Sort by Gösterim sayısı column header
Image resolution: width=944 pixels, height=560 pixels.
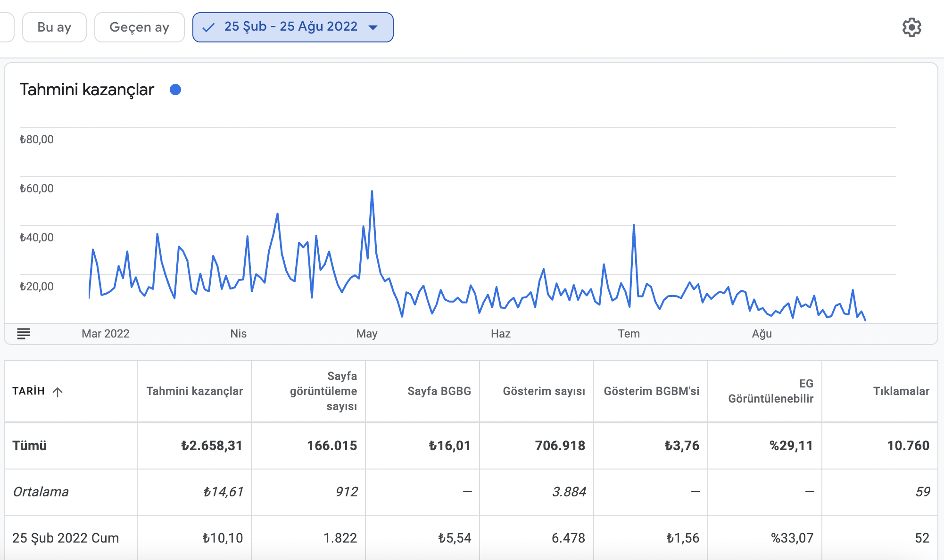[544, 391]
